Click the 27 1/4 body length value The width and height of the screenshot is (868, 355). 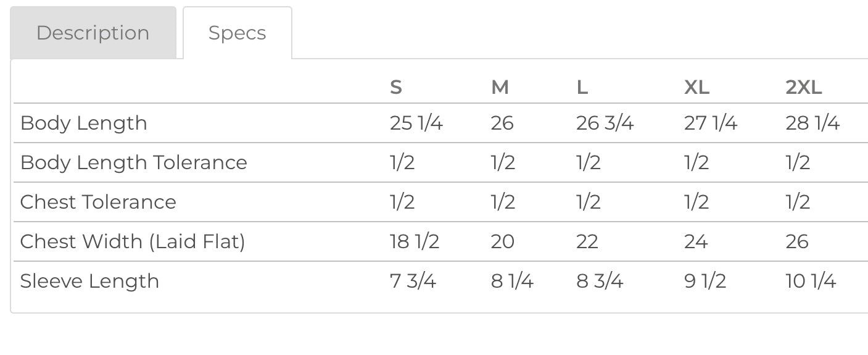(711, 123)
